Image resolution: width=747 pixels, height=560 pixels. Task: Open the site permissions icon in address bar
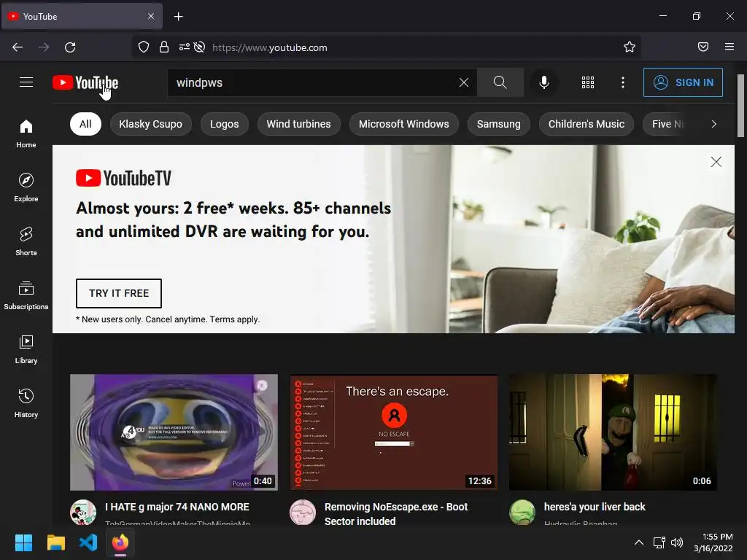(184, 47)
